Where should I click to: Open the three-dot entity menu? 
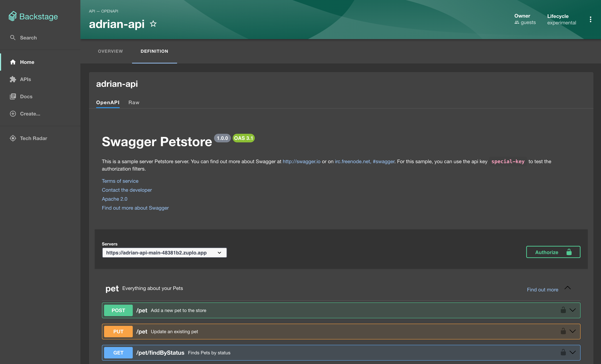(590, 19)
